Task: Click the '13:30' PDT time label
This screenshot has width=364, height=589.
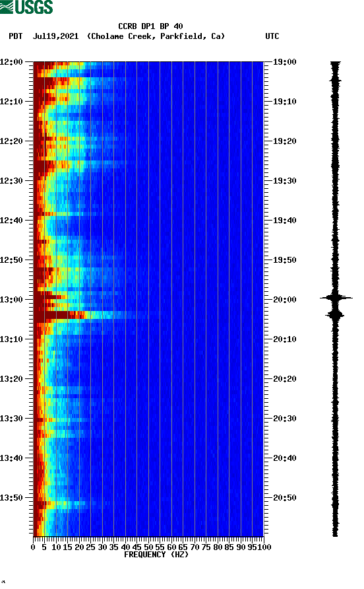Action: tap(12, 419)
